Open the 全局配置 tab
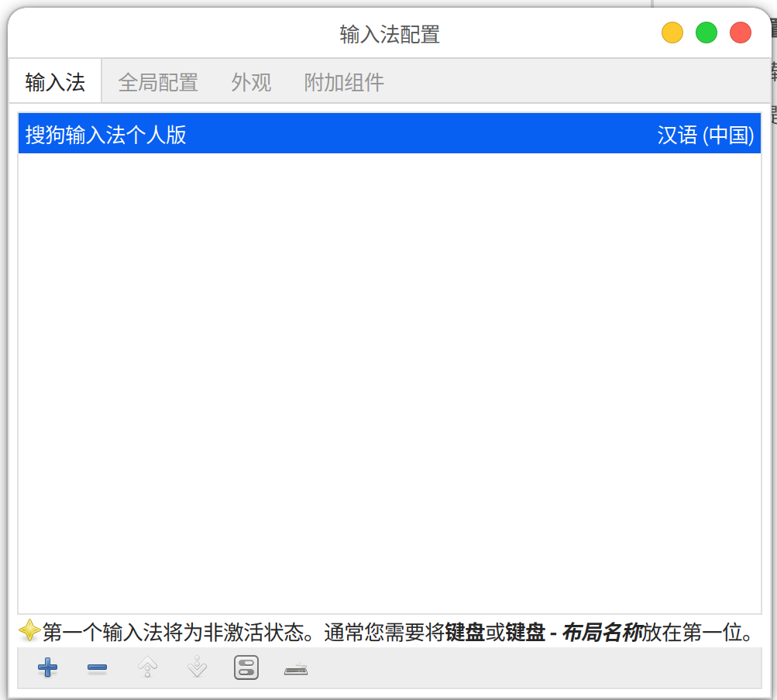This screenshot has width=777, height=700. pos(158,82)
